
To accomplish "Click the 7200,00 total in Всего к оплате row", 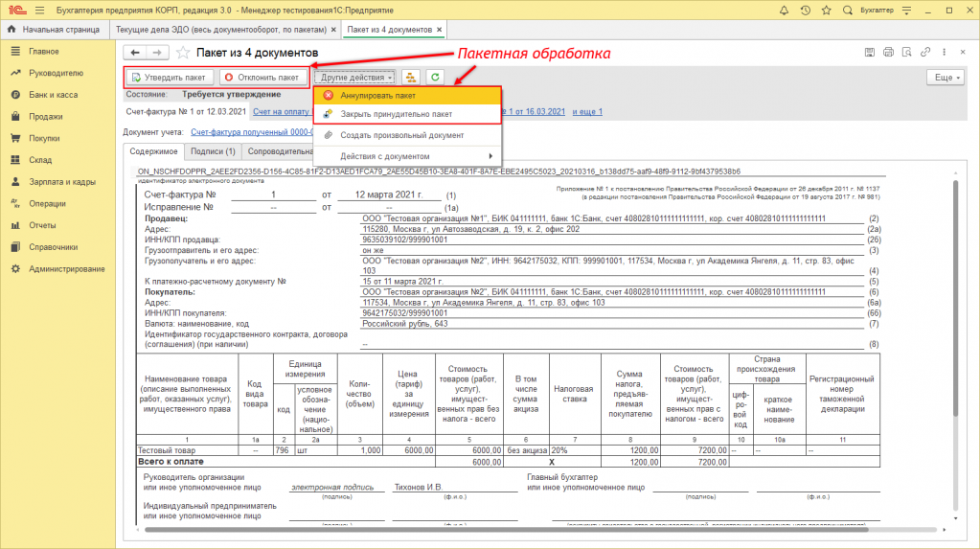I will [695, 462].
